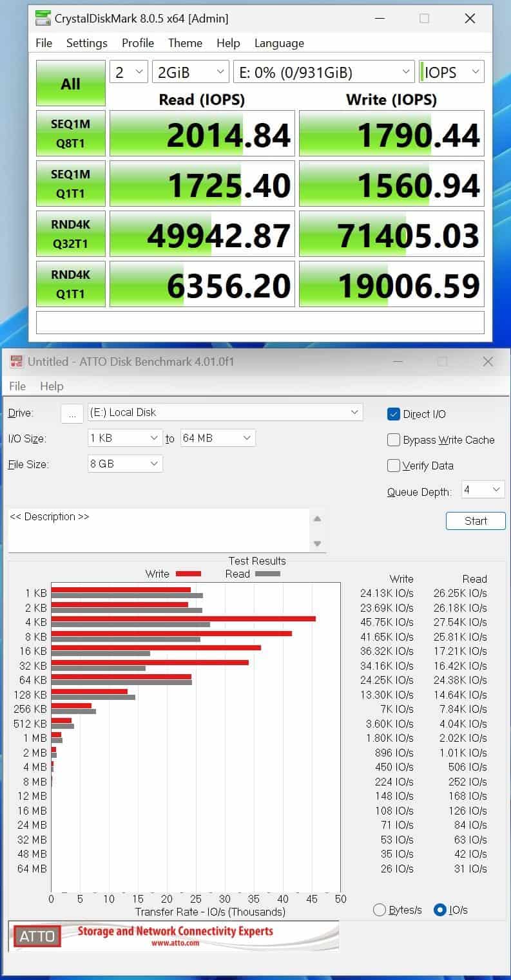Click the description scrollbar up arrow

point(317,518)
